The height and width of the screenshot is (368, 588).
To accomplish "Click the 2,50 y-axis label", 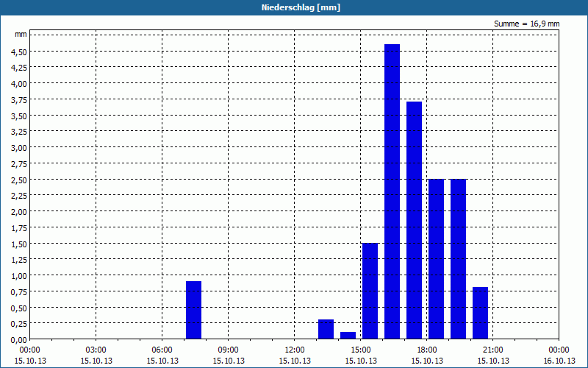I will tap(19, 180).
